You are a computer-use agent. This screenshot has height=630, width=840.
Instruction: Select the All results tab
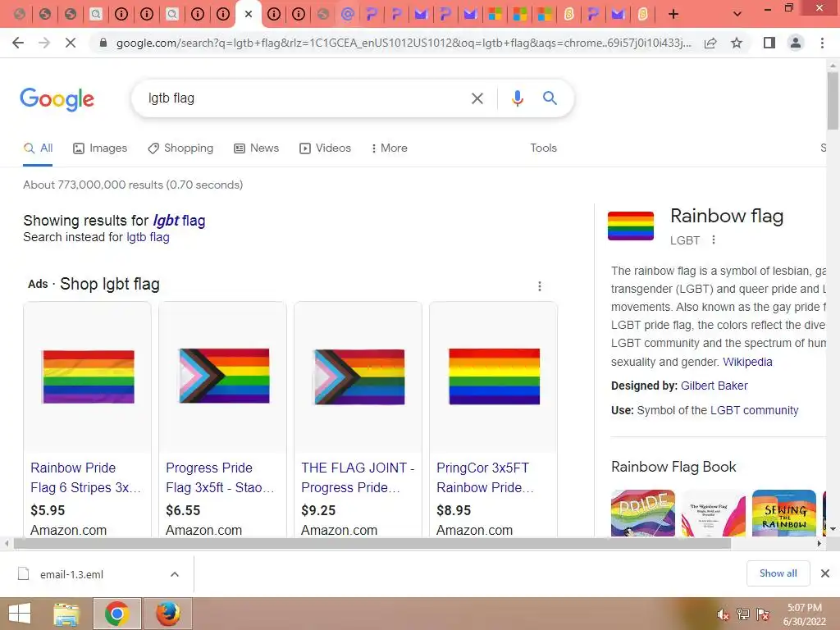[x=38, y=148]
